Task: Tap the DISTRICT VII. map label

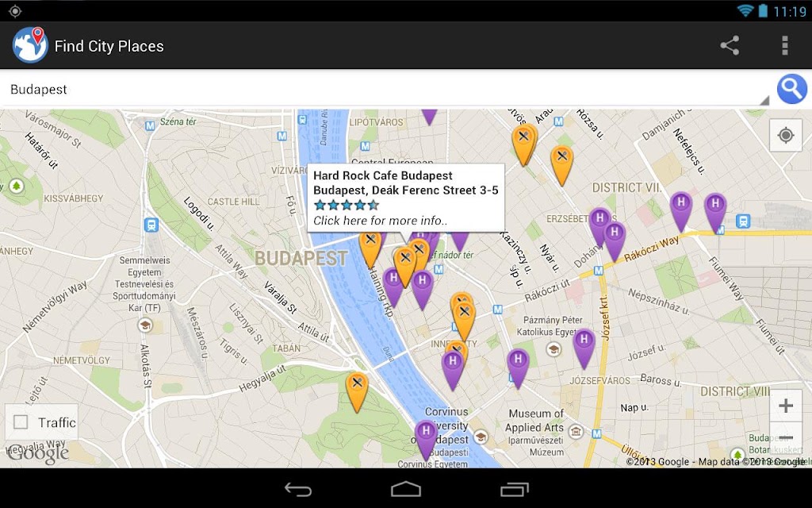Action: coord(626,187)
